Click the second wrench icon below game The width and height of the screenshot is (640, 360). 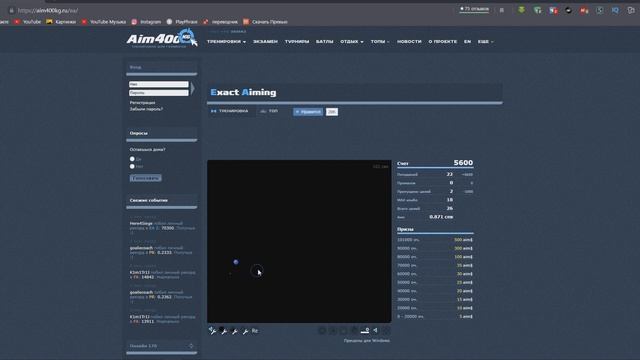click(x=223, y=331)
